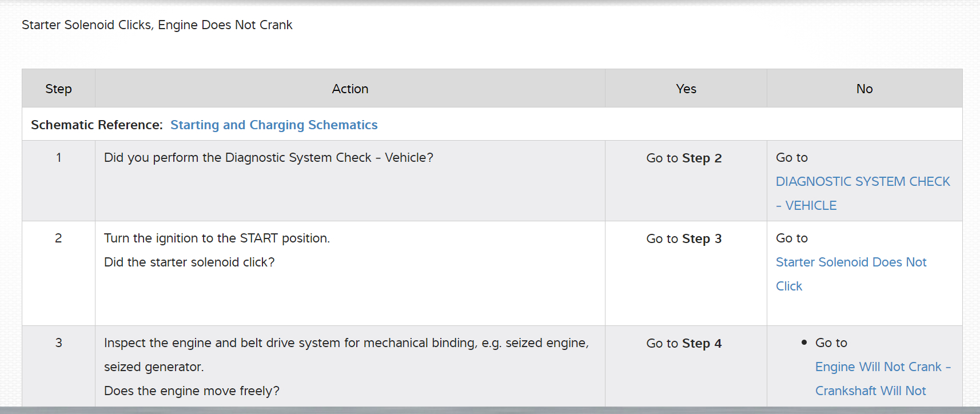
Task: Click the bold Step 4 text
Action: [702, 344]
